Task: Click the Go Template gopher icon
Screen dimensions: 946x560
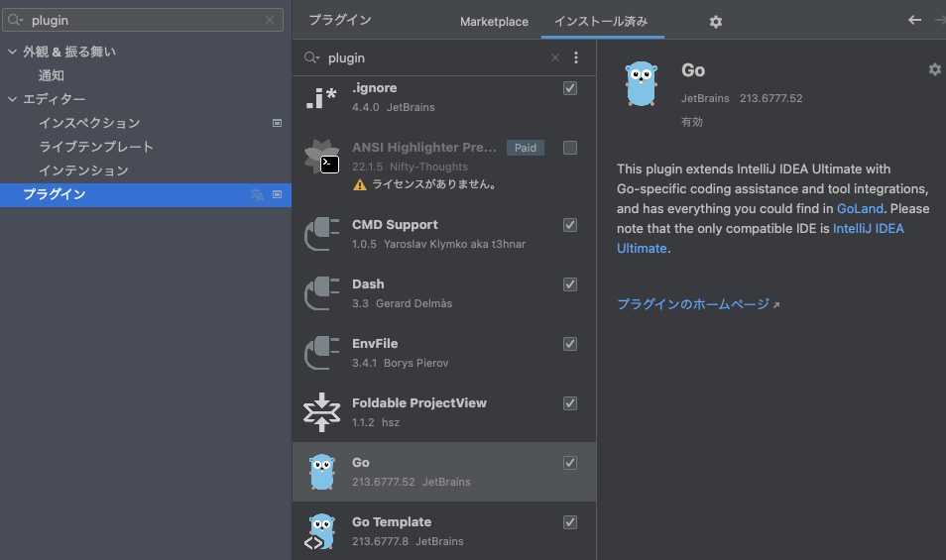Action: pos(320,531)
